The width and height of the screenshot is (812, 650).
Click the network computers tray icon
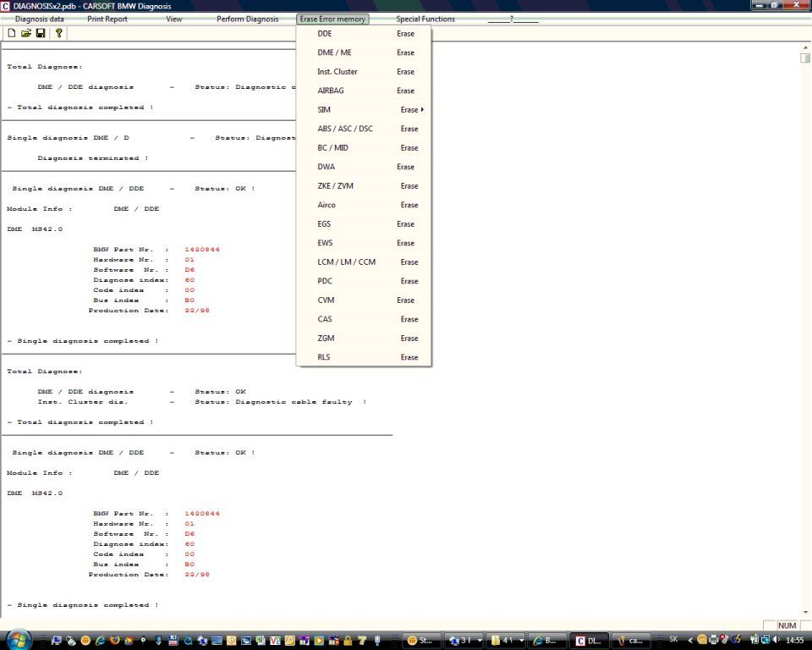click(x=765, y=640)
